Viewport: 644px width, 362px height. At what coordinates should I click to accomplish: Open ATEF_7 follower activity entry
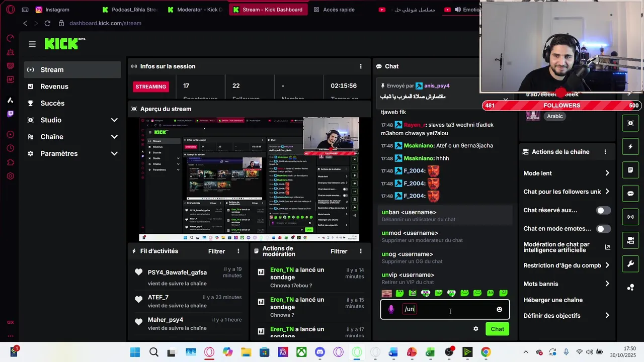(x=188, y=301)
